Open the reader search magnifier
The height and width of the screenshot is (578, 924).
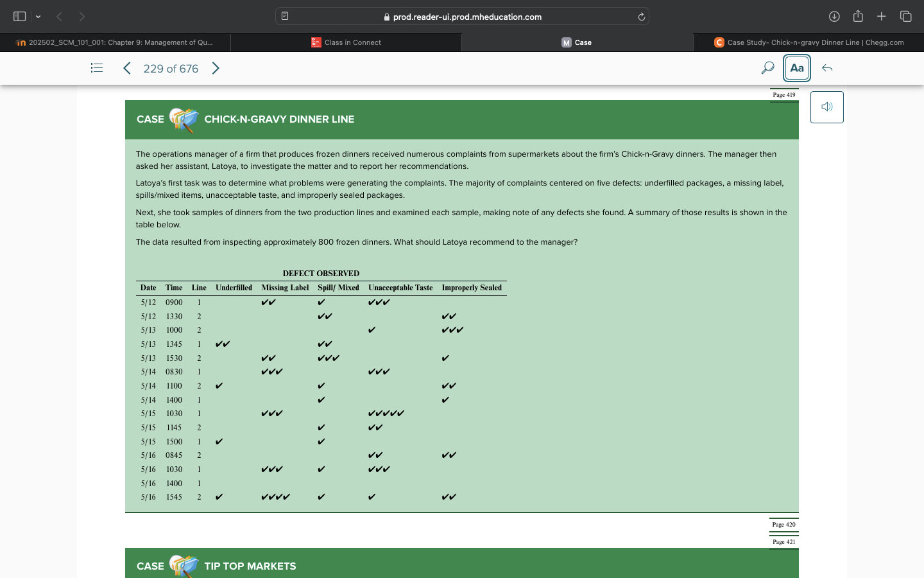tap(767, 68)
